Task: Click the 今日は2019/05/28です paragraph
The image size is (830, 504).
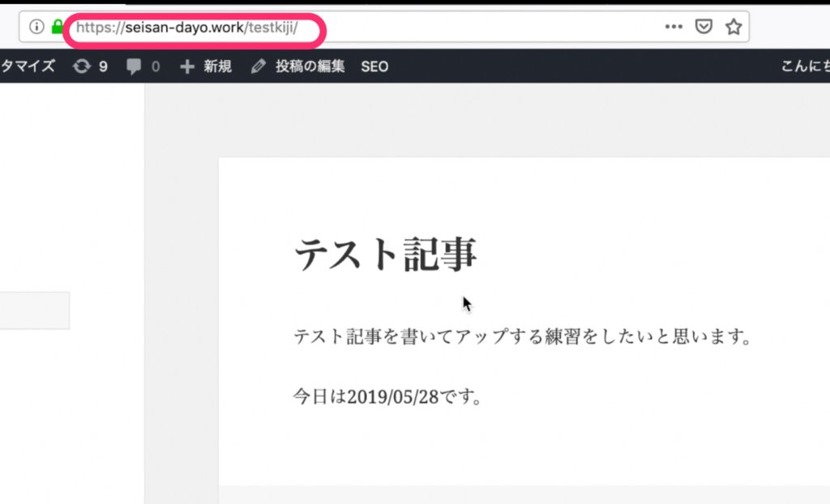Action: [387, 397]
